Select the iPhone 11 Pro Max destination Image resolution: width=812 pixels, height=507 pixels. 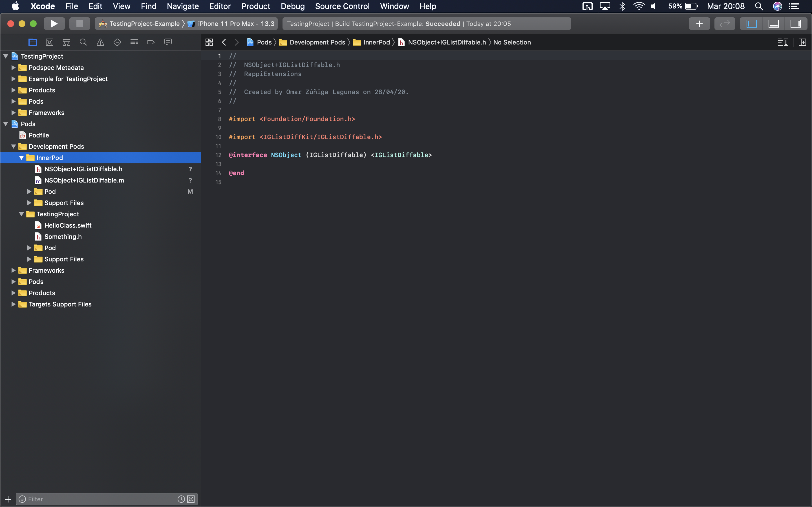[235, 23]
